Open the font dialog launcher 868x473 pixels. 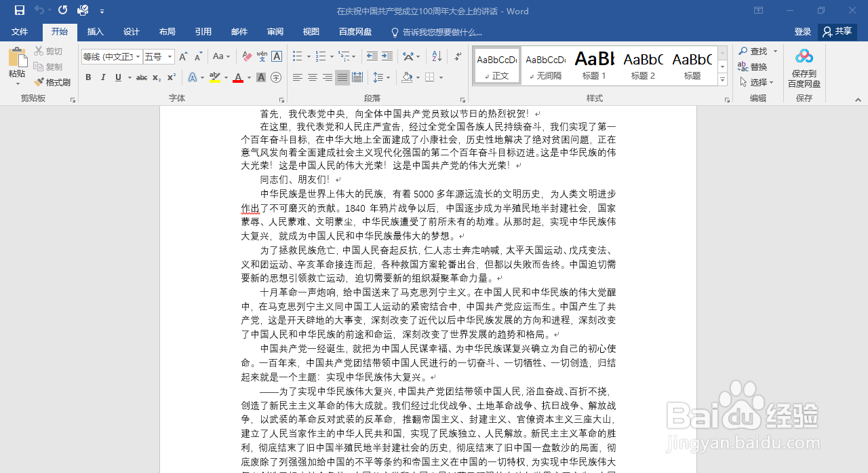click(283, 99)
